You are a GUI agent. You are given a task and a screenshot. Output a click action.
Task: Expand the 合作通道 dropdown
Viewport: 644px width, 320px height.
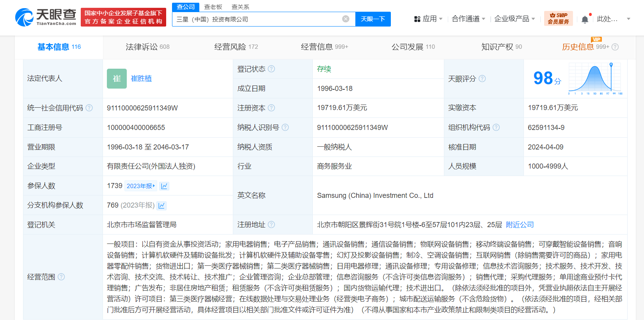pos(468,19)
